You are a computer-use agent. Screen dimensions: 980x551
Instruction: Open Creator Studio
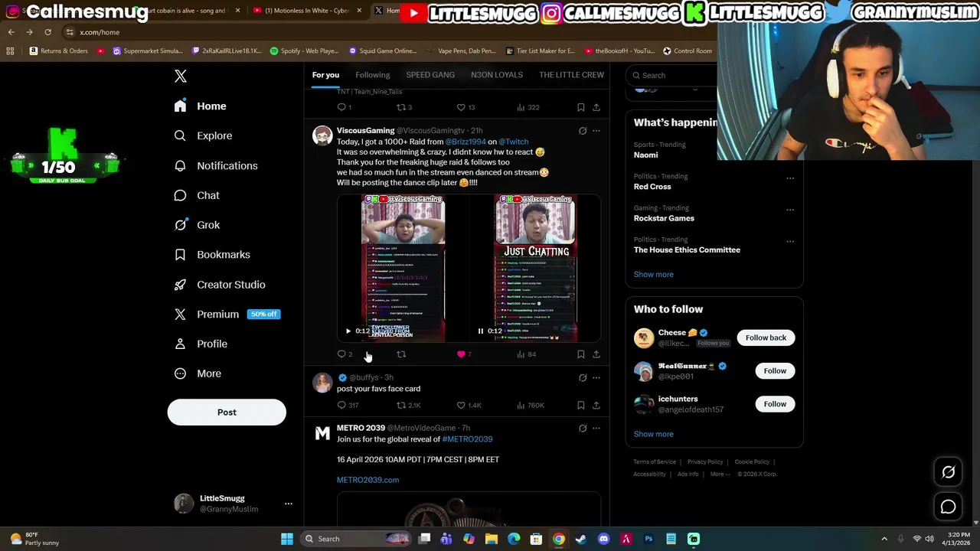point(220,285)
